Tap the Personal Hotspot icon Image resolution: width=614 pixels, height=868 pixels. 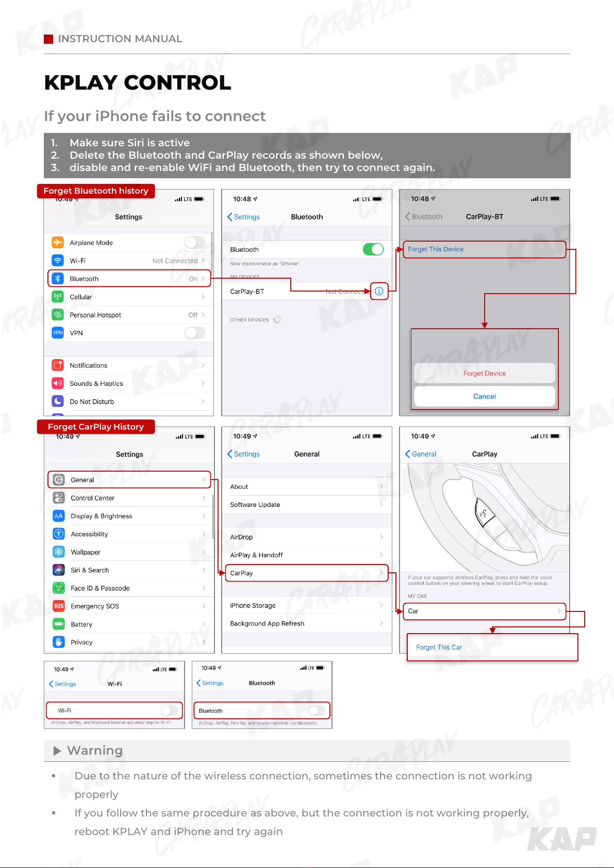(x=58, y=315)
